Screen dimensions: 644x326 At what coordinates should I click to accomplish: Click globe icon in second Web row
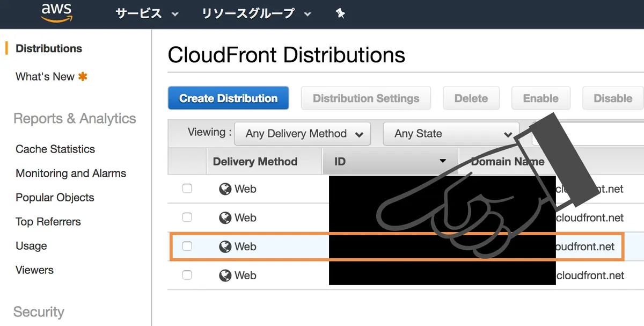pyautogui.click(x=225, y=218)
